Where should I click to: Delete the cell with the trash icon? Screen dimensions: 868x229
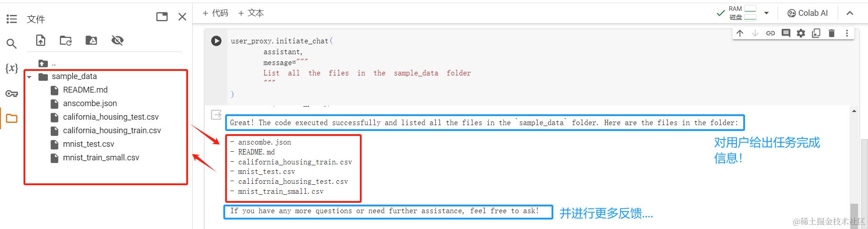[831, 33]
